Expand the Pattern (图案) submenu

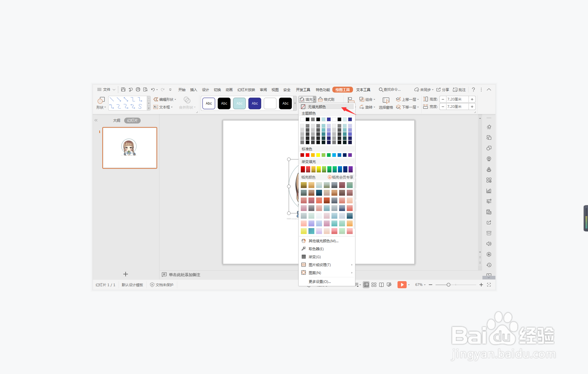(327, 273)
